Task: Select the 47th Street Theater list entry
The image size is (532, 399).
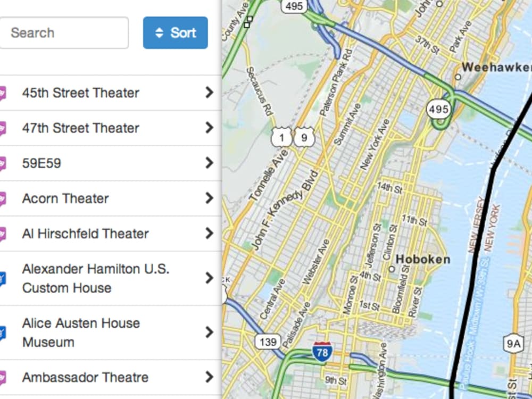Action: [x=111, y=128]
